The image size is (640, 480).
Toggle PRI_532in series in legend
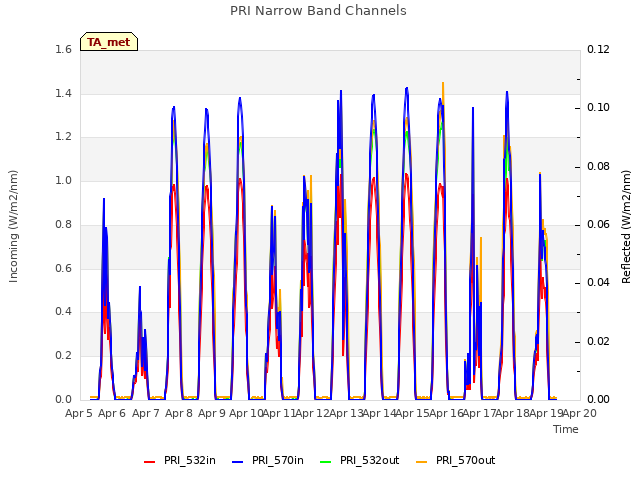pyautogui.click(x=180, y=461)
